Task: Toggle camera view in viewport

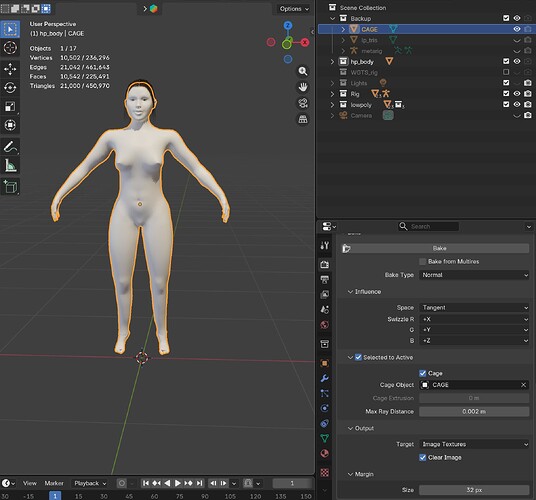Action: 303,103
